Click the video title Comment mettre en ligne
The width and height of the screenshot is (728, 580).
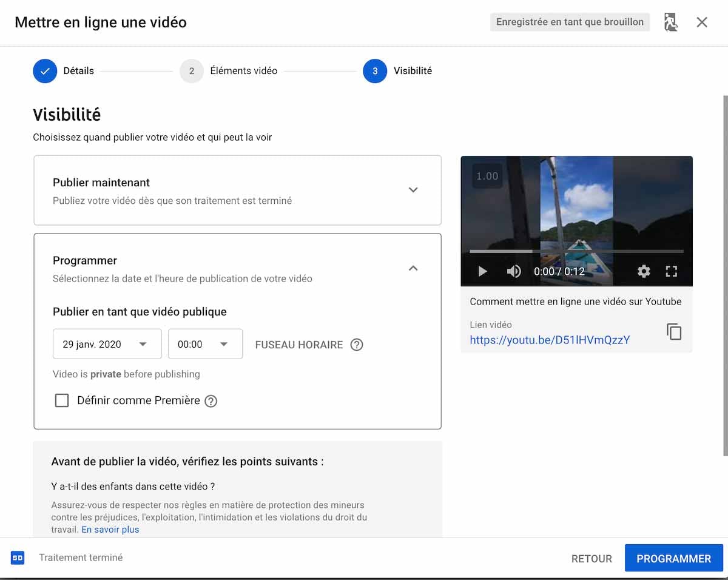coord(576,302)
